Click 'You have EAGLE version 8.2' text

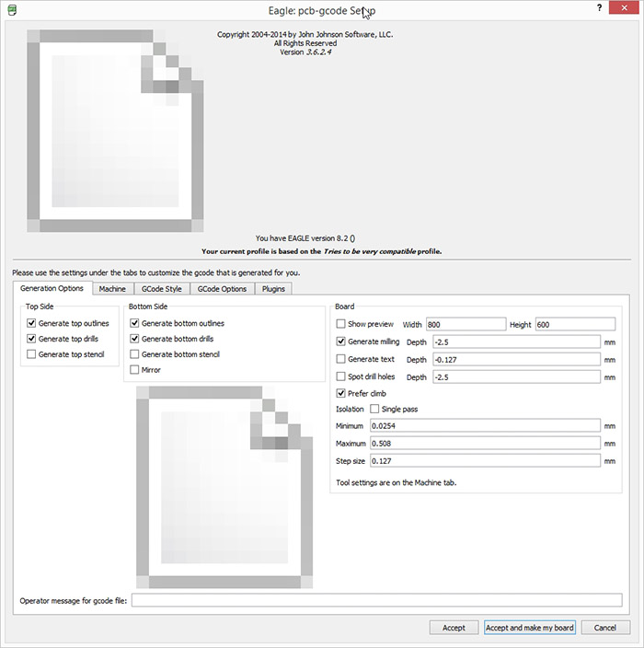(305, 238)
